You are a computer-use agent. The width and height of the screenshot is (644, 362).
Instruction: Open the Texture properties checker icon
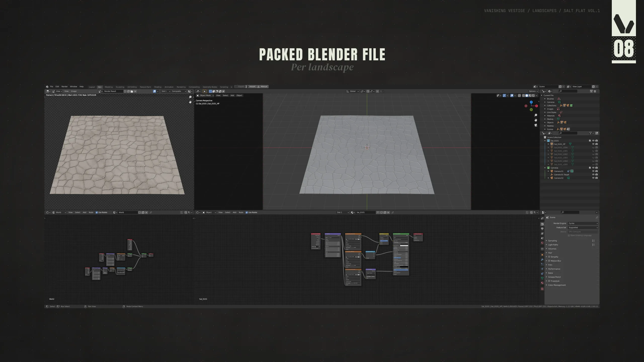click(x=542, y=289)
